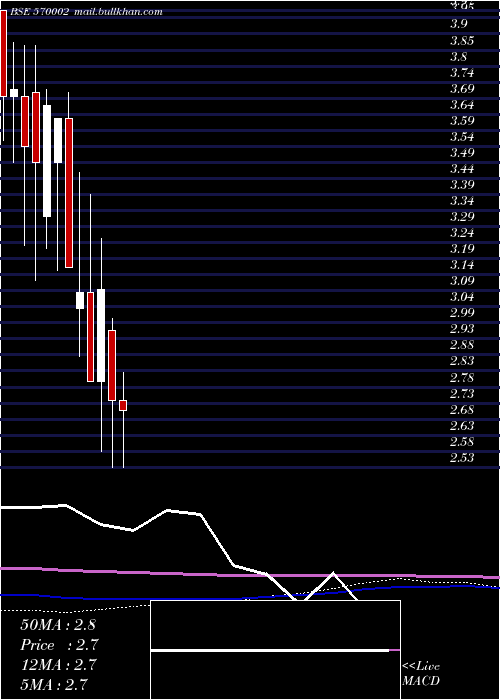Image resolution: width=500 pixels, height=700 pixels.
Task: Pick the 3.44 price axis label
Action: click(462, 169)
